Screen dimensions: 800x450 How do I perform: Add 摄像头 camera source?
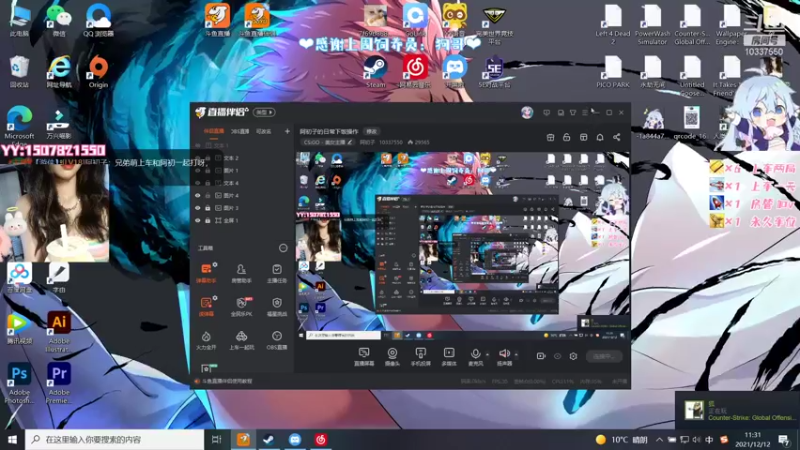coord(392,357)
